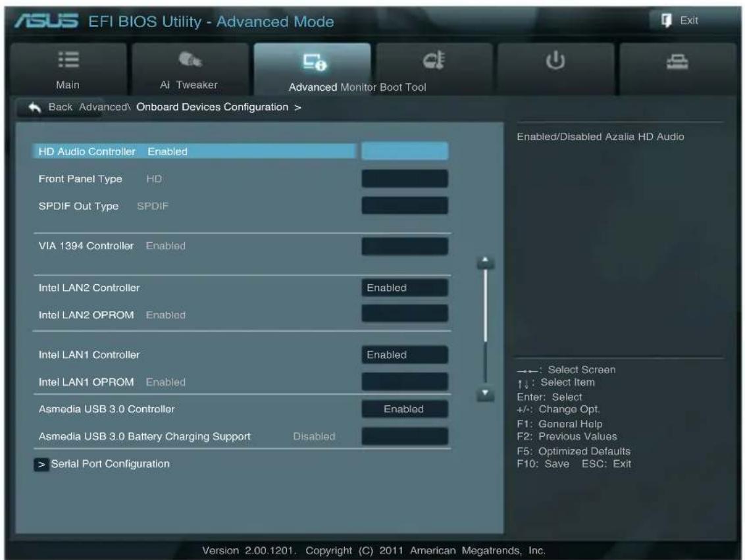Screen dimensions: 745x560
Task: Click the Advanced tab chip icon
Action: (315, 62)
